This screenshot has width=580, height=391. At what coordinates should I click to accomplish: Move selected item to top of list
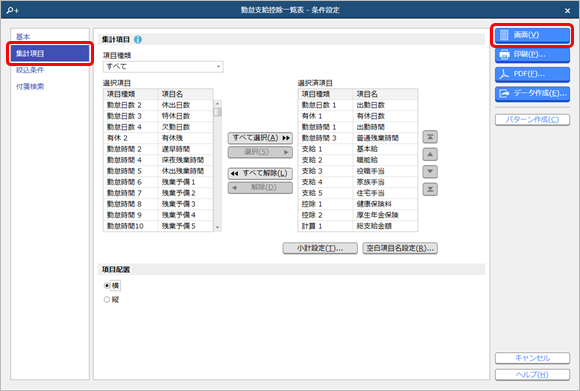coord(430,137)
